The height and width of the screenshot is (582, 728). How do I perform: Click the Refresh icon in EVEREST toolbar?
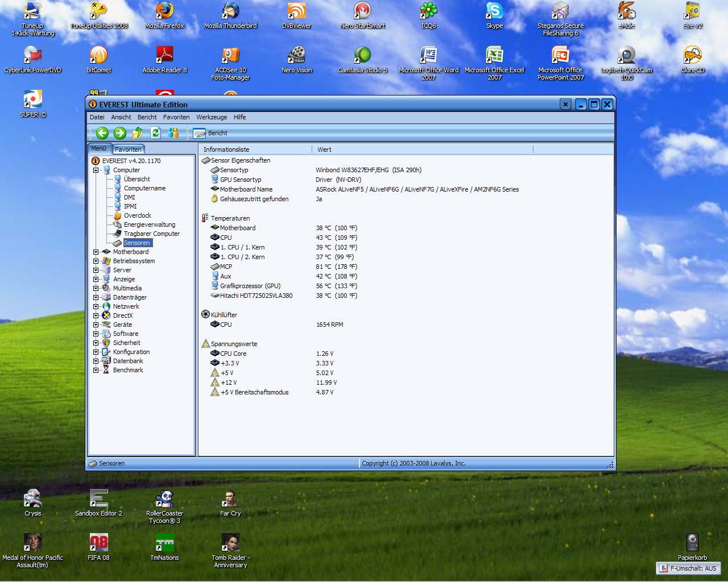(156, 133)
